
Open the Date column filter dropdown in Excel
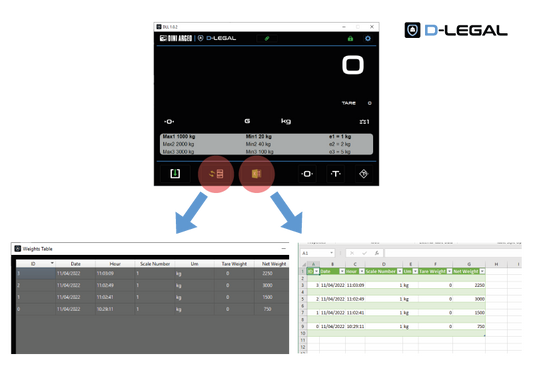click(x=342, y=271)
